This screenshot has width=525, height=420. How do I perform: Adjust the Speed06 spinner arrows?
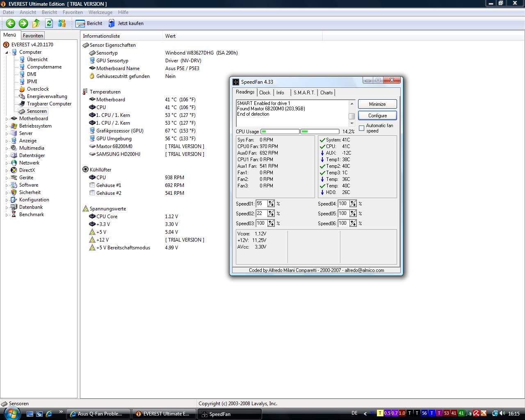pos(353,223)
